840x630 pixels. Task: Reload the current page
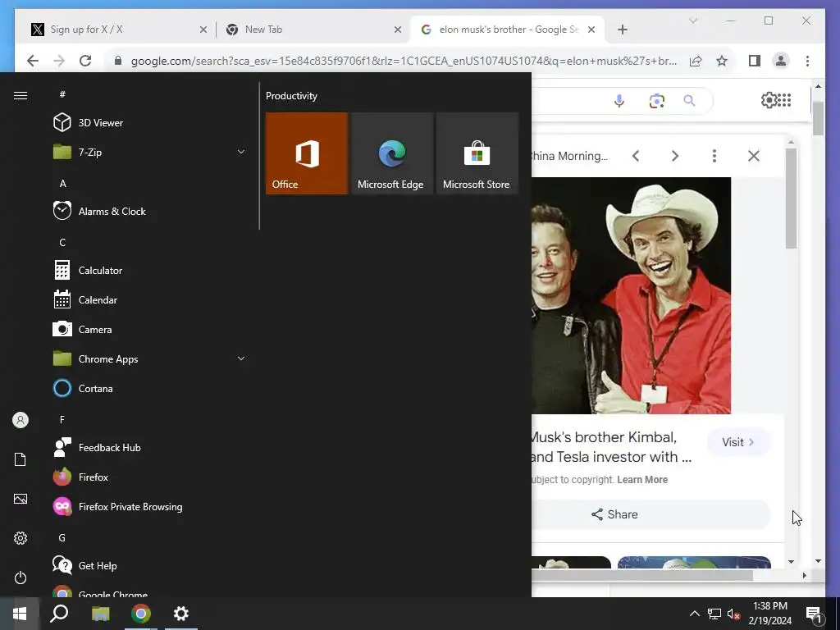[x=85, y=61]
